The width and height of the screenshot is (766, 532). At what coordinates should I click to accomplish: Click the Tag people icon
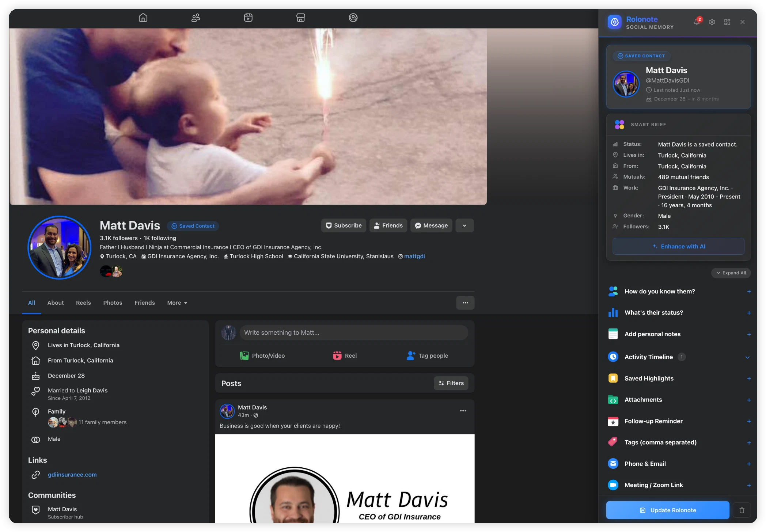coord(411,356)
